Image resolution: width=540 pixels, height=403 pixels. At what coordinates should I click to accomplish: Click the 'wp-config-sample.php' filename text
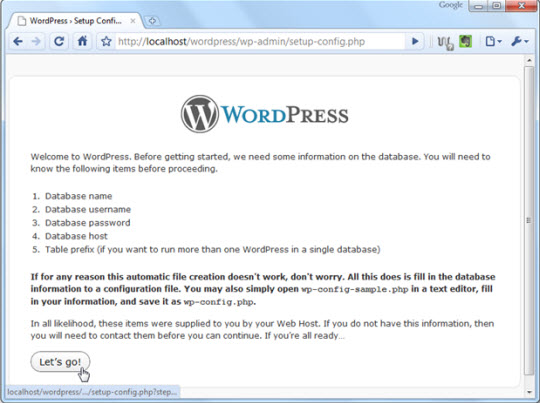(x=355, y=289)
